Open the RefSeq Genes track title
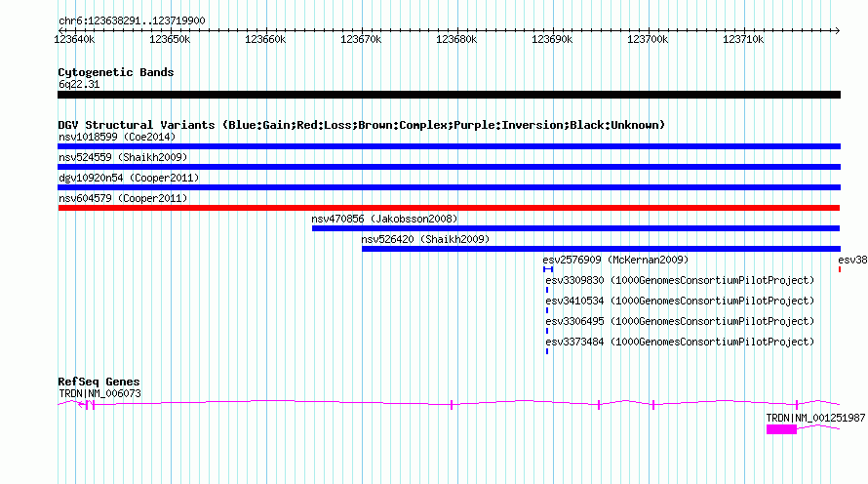 coord(99,382)
